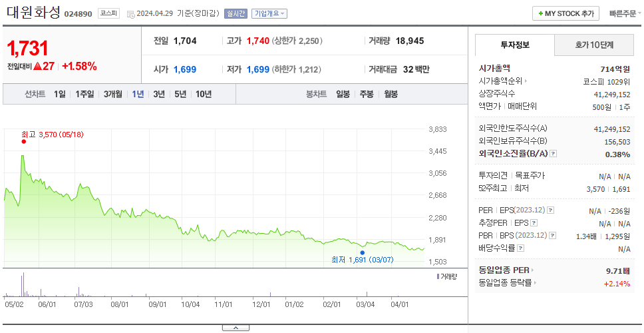The image size is (644, 333).
Task: Click the 시가 value 1,699
Action: (185, 69)
